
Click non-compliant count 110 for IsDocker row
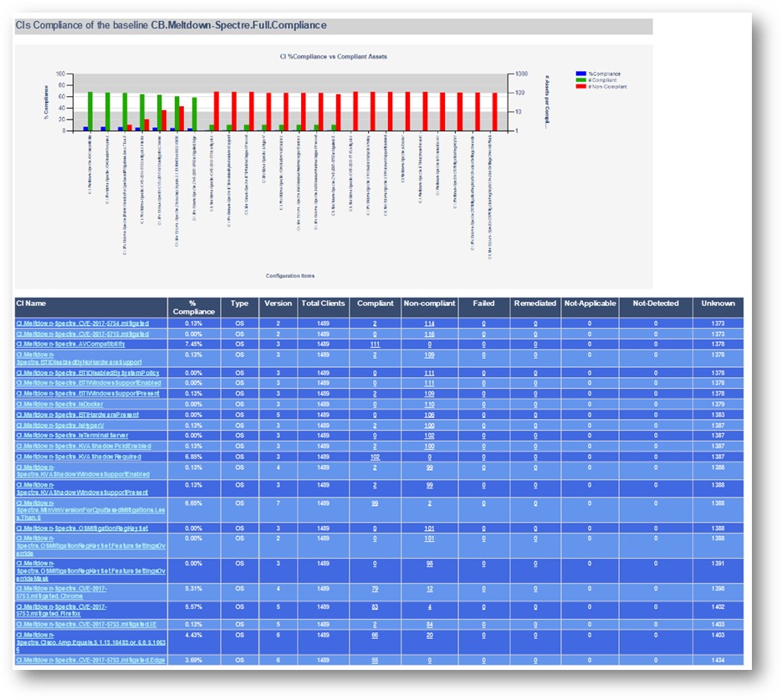pyautogui.click(x=429, y=404)
